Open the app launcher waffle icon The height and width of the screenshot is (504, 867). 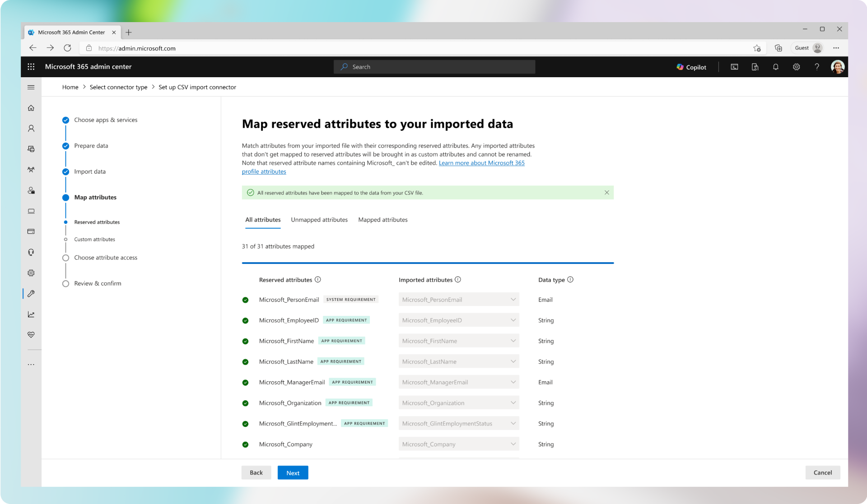click(31, 67)
